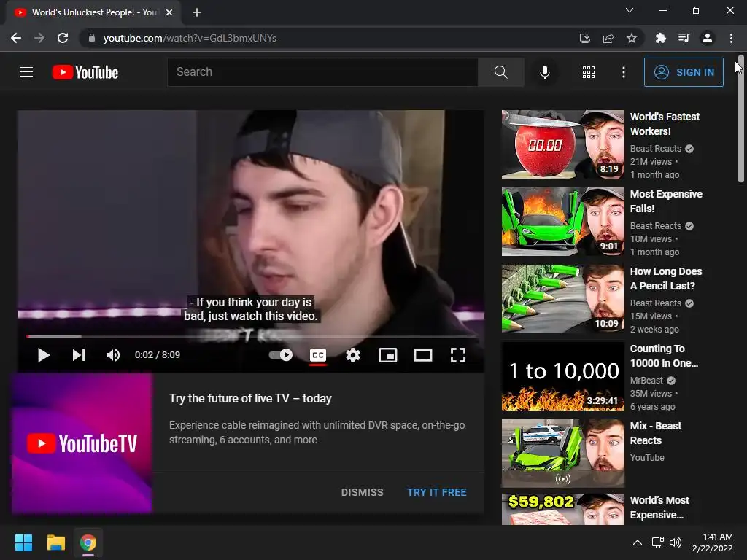
Task: Share this page icon
Action: (x=608, y=38)
